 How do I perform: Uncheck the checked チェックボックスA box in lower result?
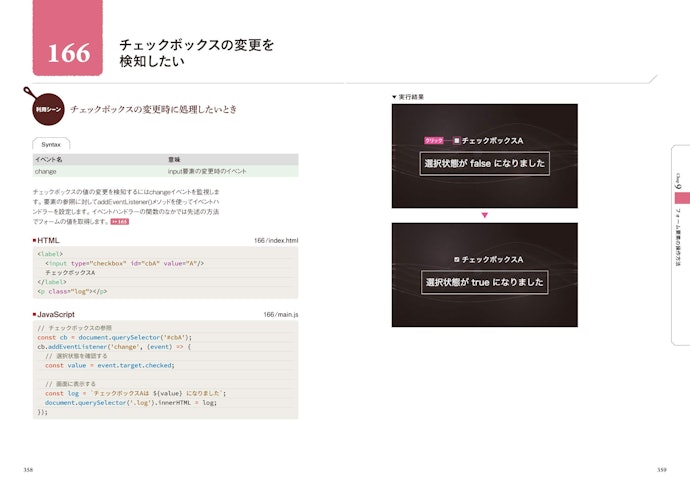tap(457, 260)
